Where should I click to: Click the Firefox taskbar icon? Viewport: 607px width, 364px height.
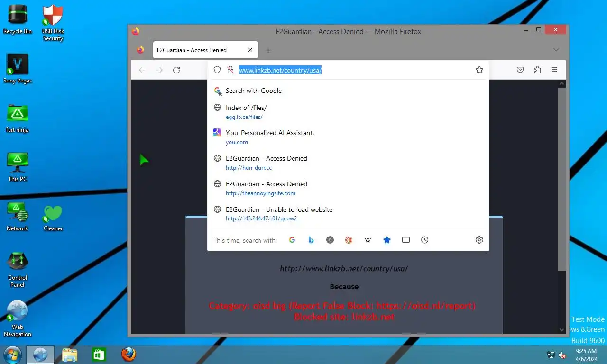128,355
